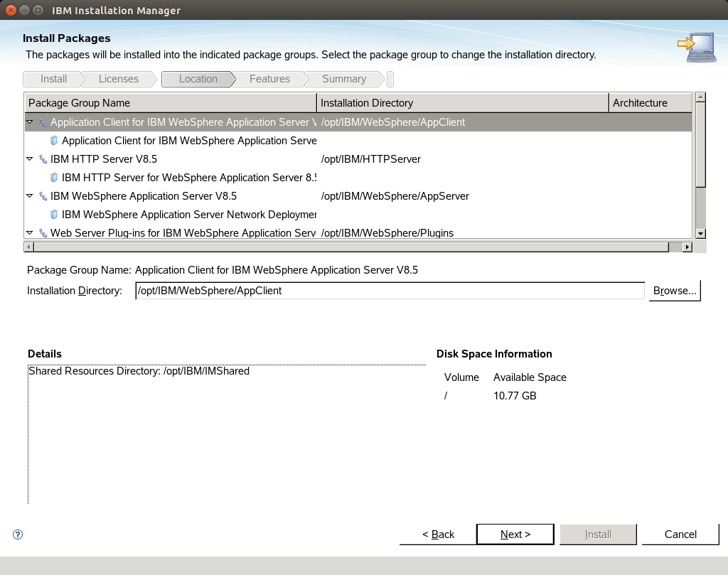
Task: Click the IBM HTTP Server V8.5 group icon
Action: coord(43,159)
